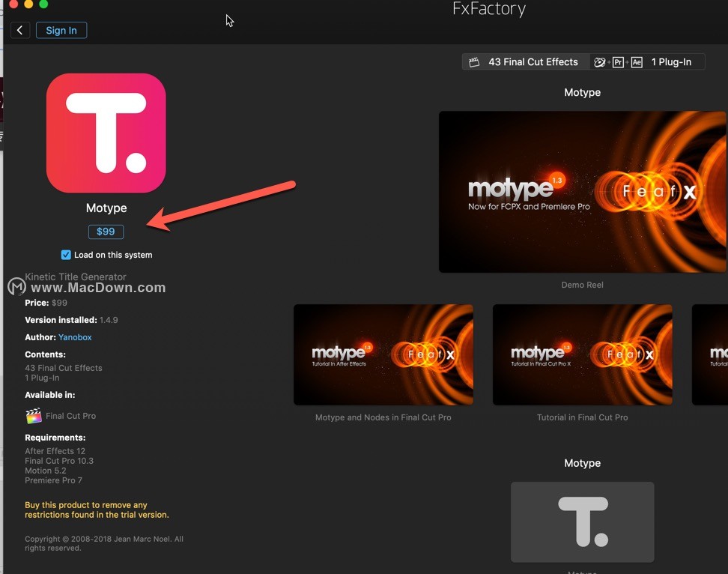
Task: Click the 'Kinetic Title Generator' subtitle
Action: click(75, 277)
